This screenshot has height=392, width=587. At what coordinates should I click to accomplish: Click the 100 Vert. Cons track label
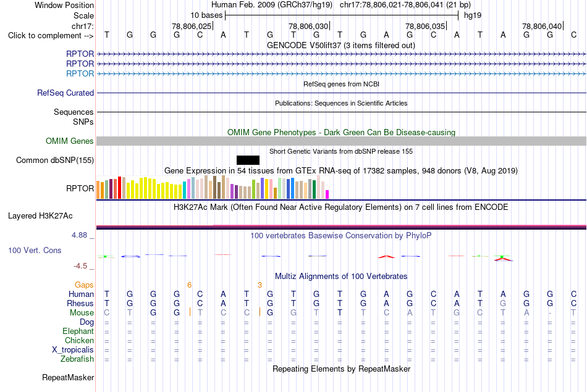35,250
